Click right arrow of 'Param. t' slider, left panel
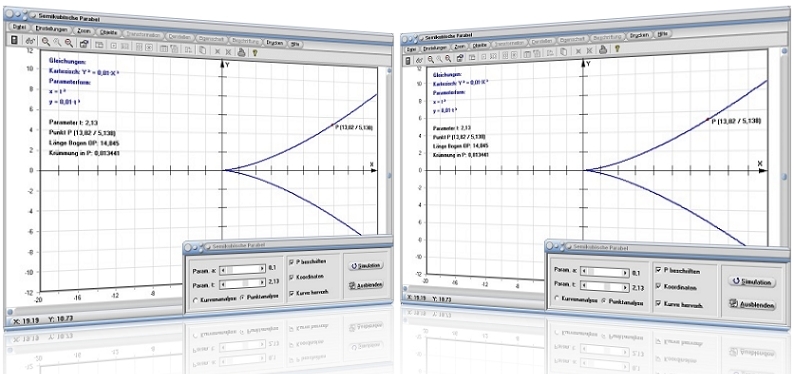794x374 pixels. coord(263,282)
